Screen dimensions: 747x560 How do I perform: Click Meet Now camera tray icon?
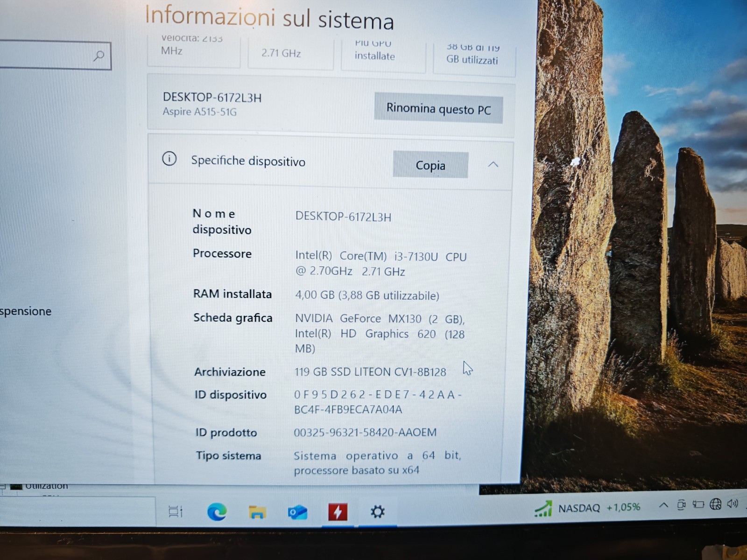point(681,504)
